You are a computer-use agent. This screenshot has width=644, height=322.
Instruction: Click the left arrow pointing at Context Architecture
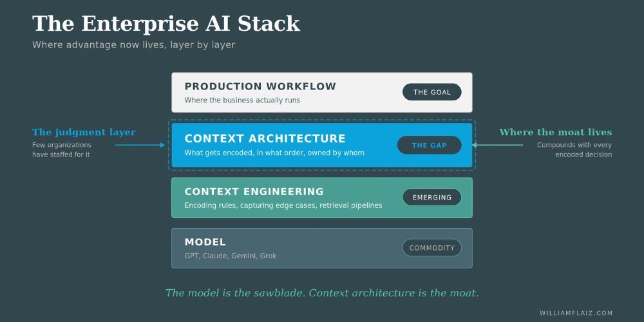click(140, 145)
